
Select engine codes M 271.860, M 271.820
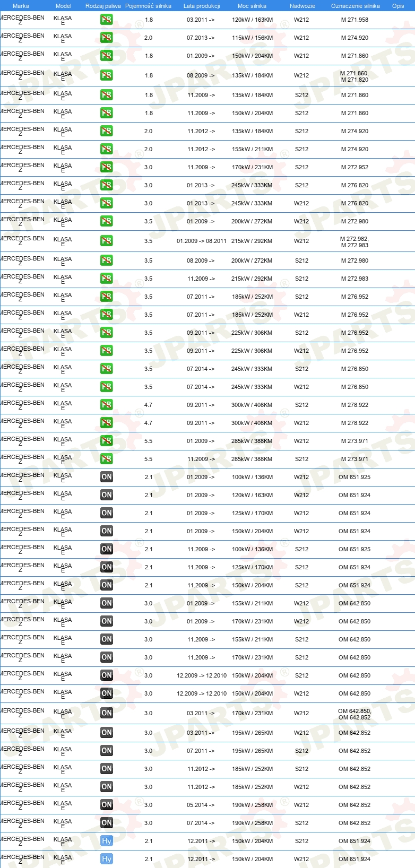355,76
